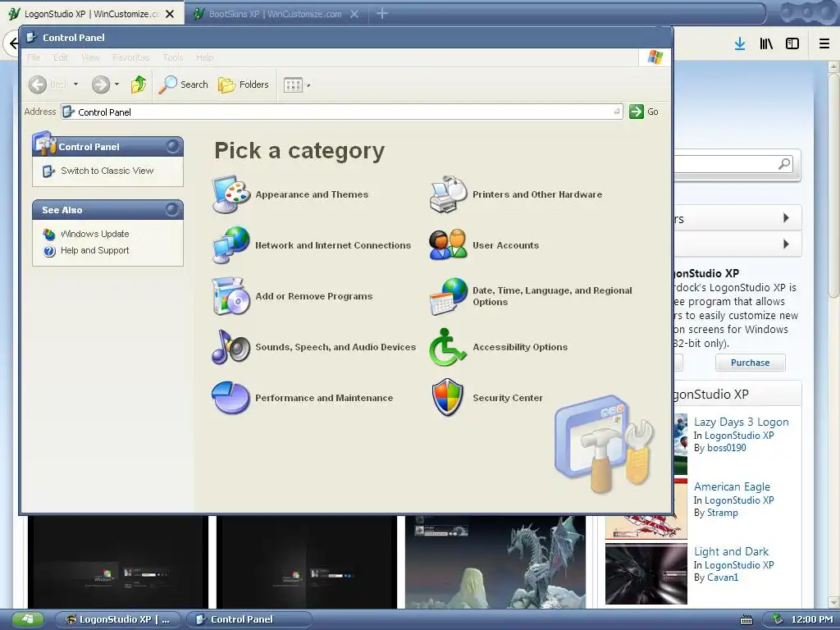Click the Light and Dark thumbnail
Image resolution: width=840 pixels, height=630 pixels.
click(646, 573)
